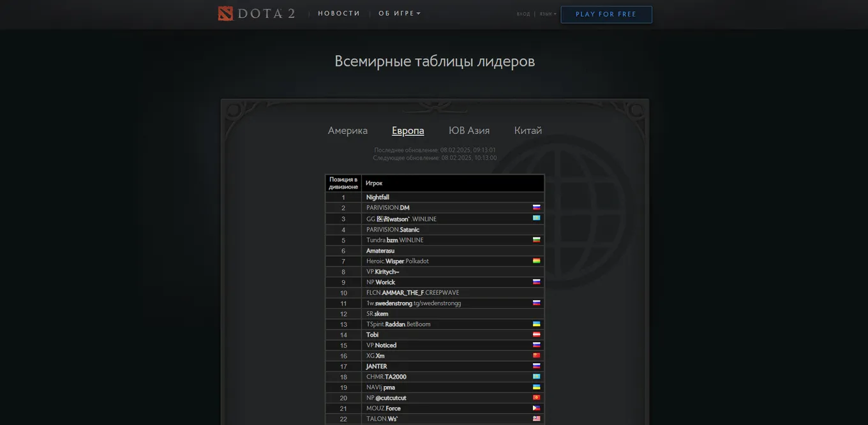868x425 pixels.
Task: Click the Последнее обновление timestamp line
Action: tap(435, 150)
